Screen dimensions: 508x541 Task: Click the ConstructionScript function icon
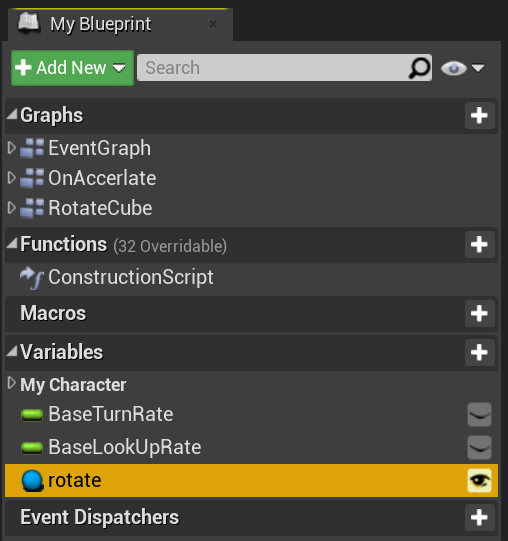tap(32, 278)
